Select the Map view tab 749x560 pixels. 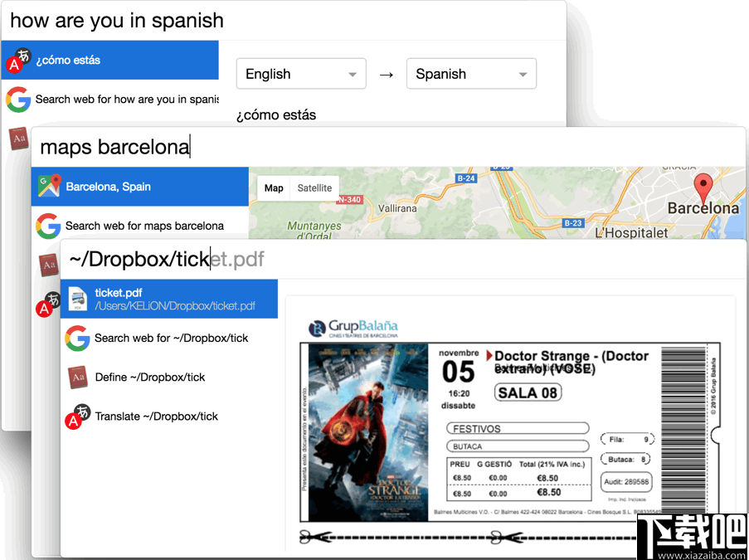point(274,188)
